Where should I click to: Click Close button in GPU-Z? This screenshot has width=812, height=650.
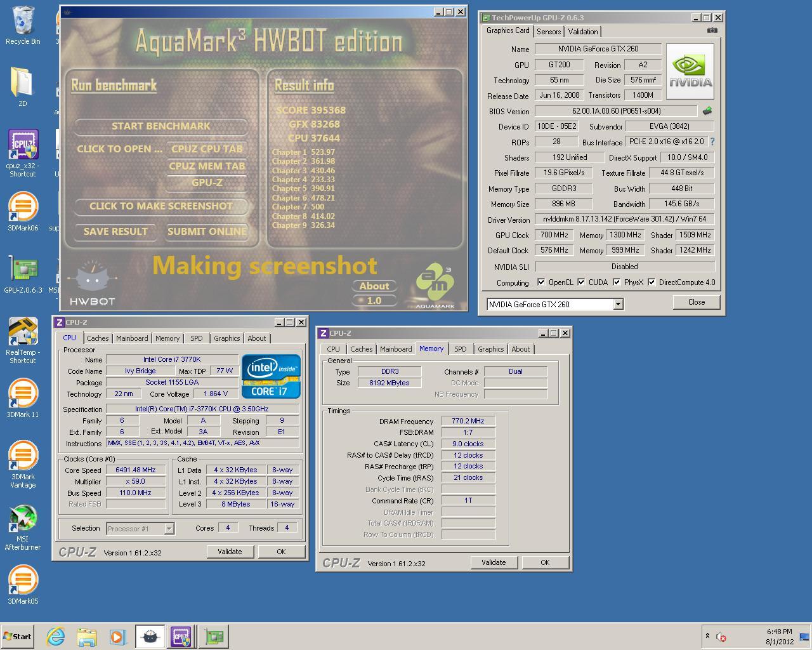point(696,302)
